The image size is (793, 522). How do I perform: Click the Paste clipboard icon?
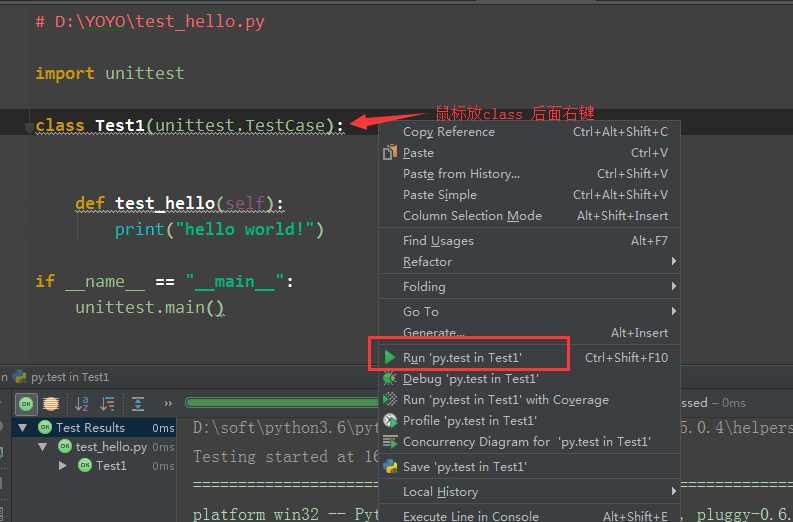pos(390,152)
